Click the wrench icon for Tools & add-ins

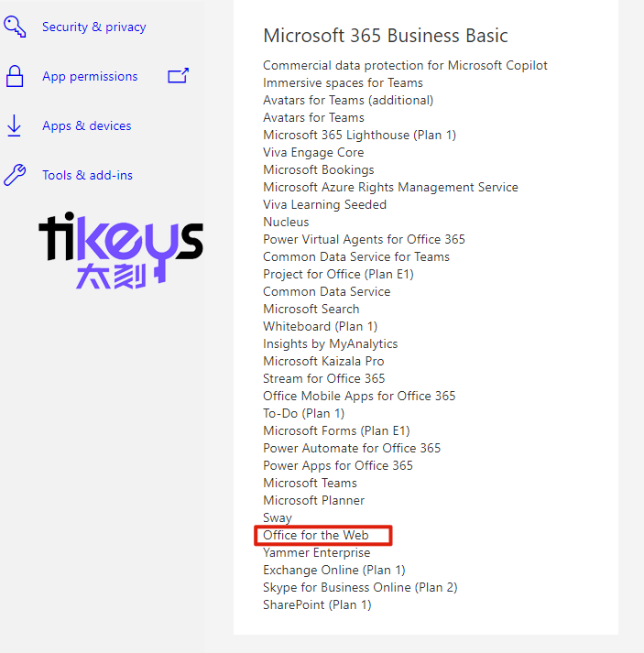click(15, 175)
